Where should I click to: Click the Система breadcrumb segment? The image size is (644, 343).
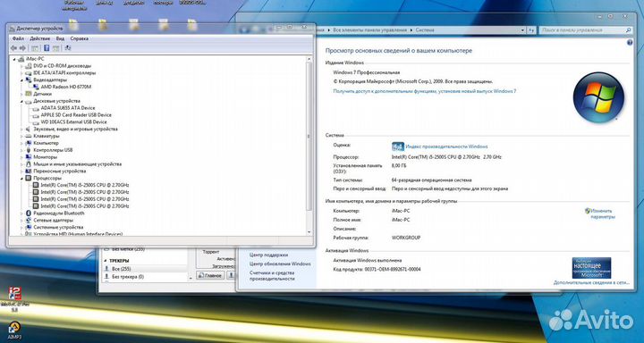pos(425,30)
